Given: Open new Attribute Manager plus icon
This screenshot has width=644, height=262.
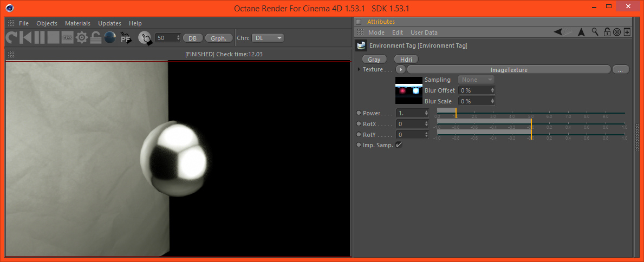Looking at the screenshot, I should click(x=627, y=32).
